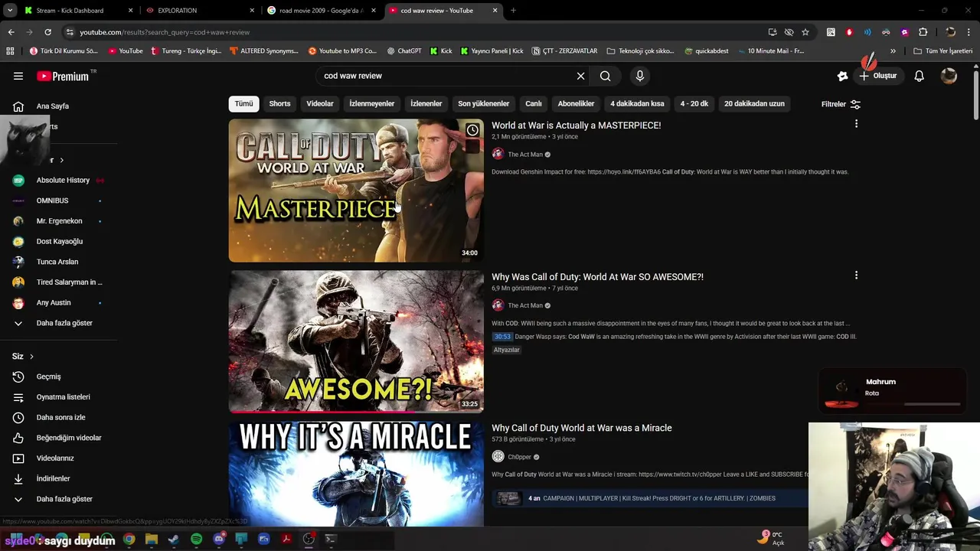Select the Shorts filter chip
Viewport: 980px width, 551px height.
279,104
